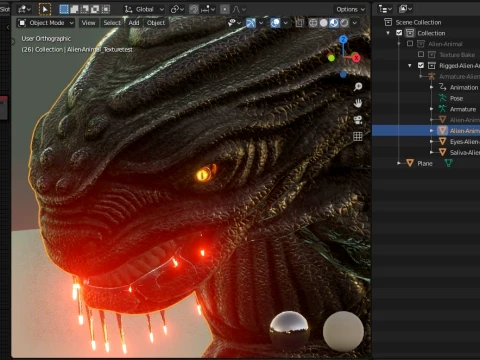
Task: Open the snap element options dropdown
Action: (x=208, y=9)
